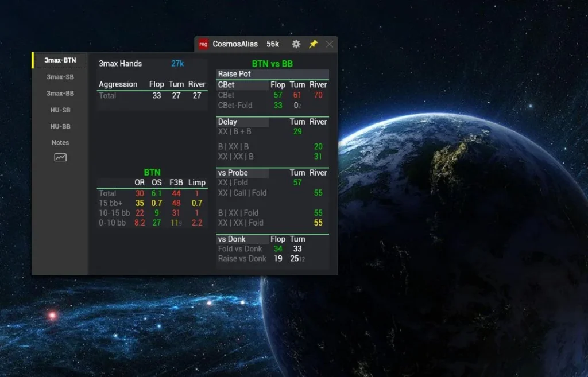Image resolution: width=588 pixels, height=377 pixels.
Task: Click the BTN Total OR value 30
Action: [140, 193]
